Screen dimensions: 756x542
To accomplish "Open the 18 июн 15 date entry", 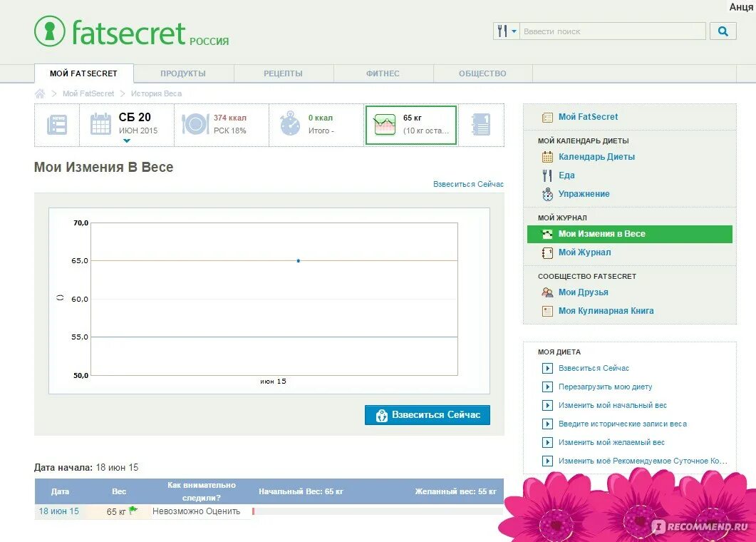I will 59,511.
